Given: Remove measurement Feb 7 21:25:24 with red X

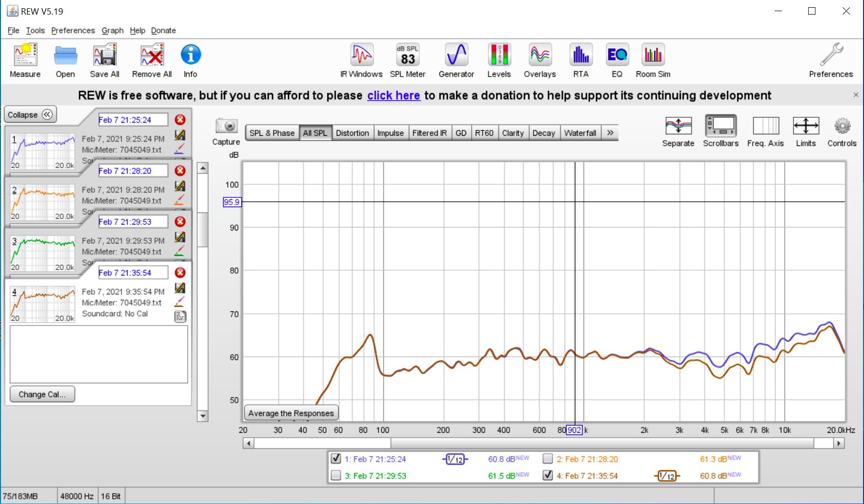Looking at the screenshot, I should click(x=180, y=120).
